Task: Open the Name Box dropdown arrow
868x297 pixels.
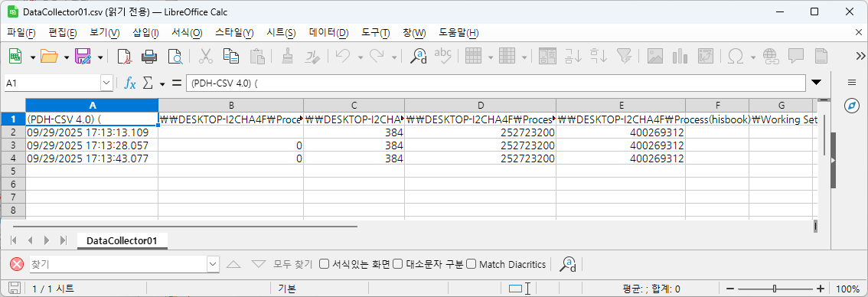Action: pyautogui.click(x=106, y=83)
